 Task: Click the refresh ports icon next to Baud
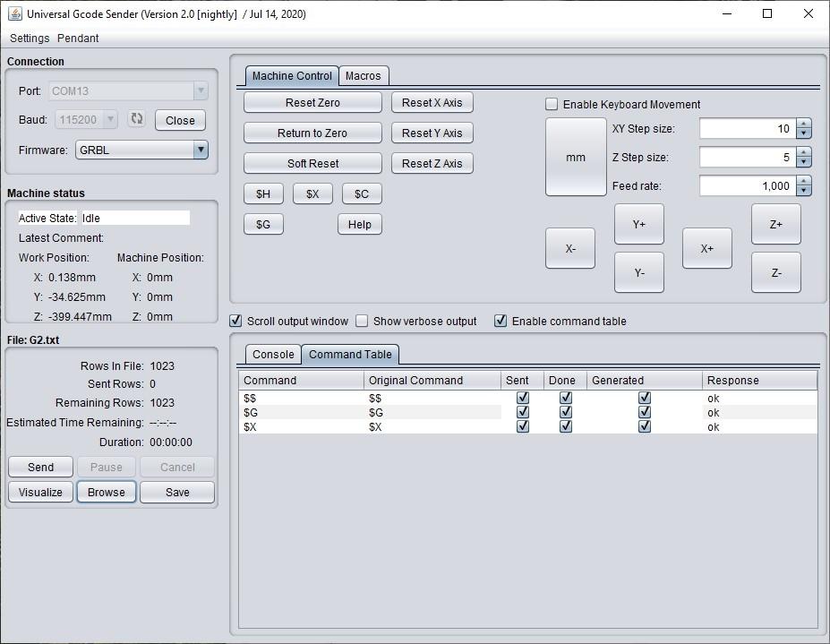pyautogui.click(x=137, y=119)
